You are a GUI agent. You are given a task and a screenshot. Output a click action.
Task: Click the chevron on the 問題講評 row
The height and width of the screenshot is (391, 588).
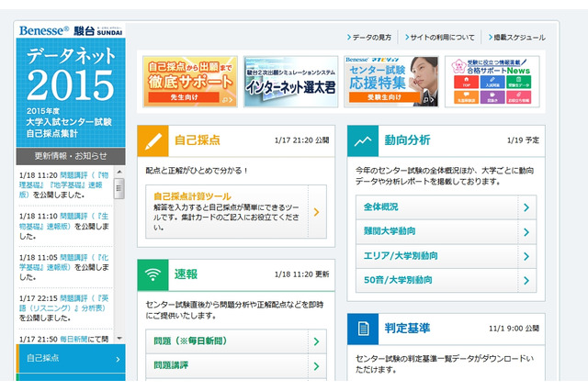pyautogui.click(x=316, y=366)
